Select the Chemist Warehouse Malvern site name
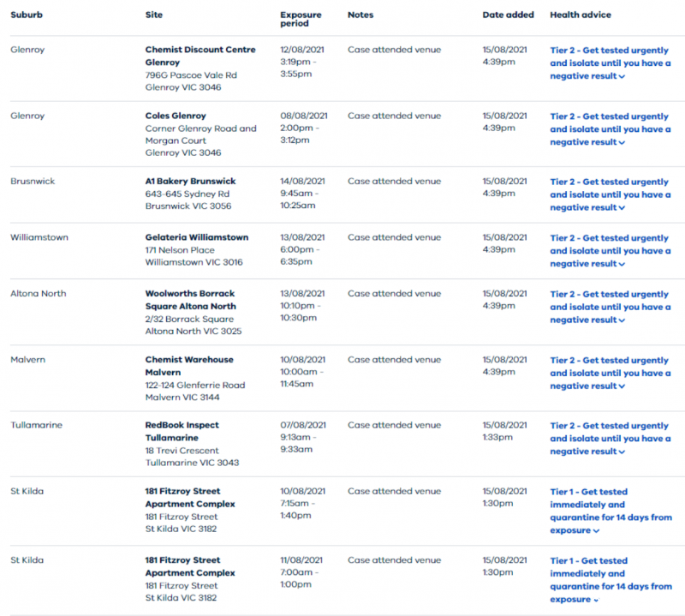Viewport: 685px width, 616px height. [189, 366]
